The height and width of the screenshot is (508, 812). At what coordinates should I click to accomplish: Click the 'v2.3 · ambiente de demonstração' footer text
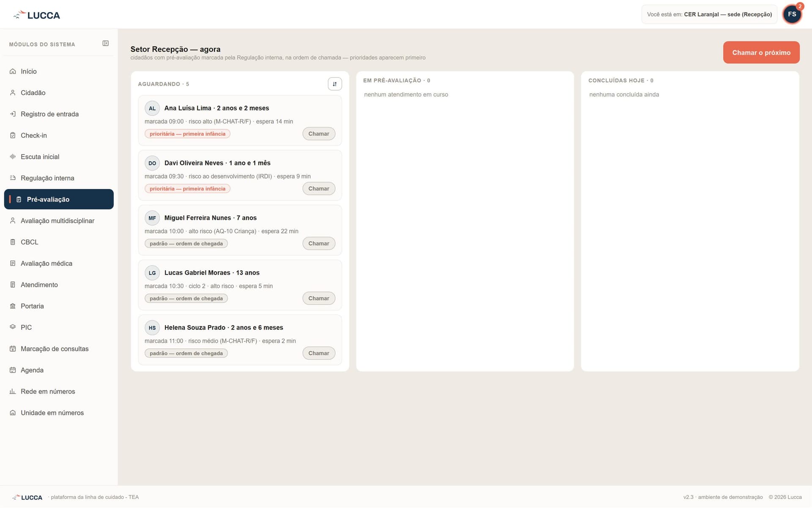(x=723, y=497)
